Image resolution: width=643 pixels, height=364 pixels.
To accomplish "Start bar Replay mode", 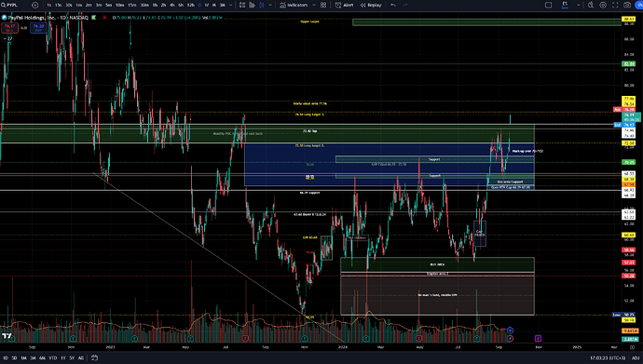I will (371, 5).
